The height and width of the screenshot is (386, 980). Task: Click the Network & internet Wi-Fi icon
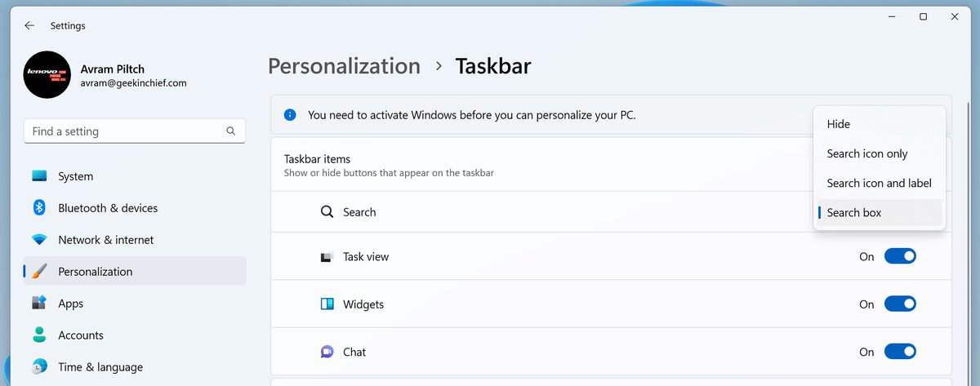[x=39, y=240]
